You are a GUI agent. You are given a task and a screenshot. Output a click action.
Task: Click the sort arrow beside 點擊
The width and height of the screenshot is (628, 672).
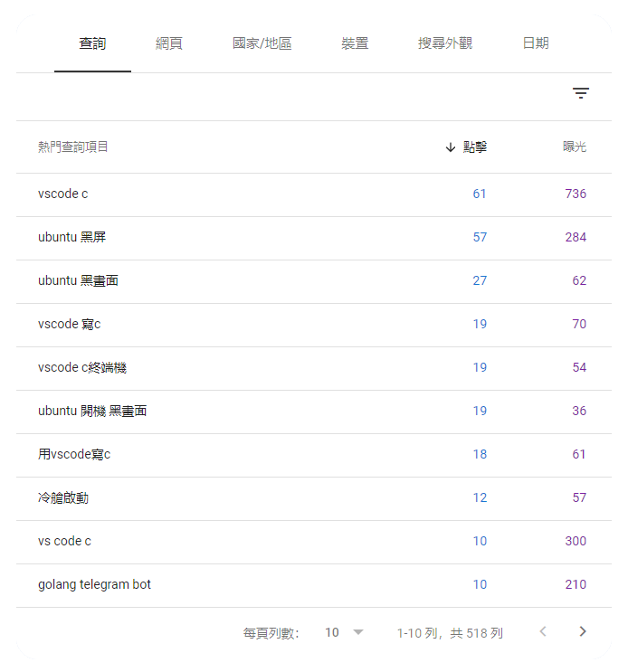point(450,147)
